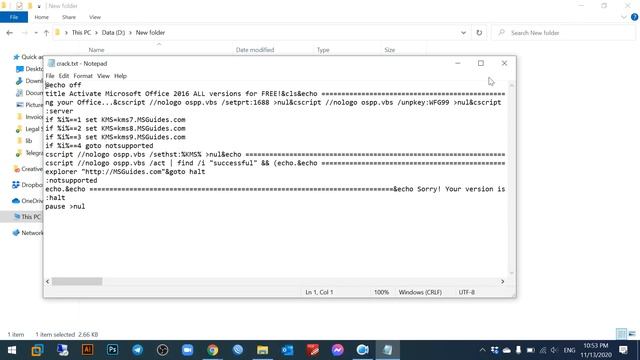Open the taskbar clock and calendar
This screenshot has height=360, width=640.
[x=596, y=350]
